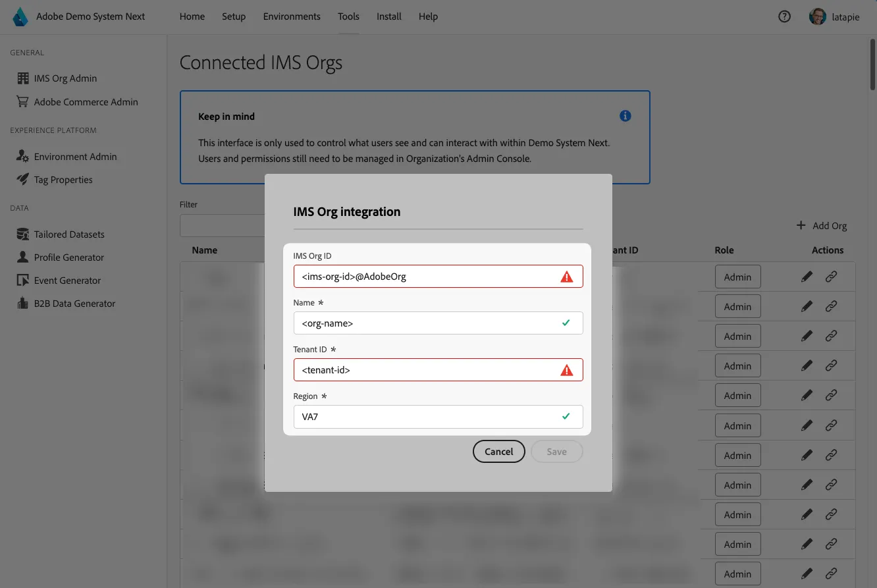
Task: Open the Home menu
Action: 192,16
